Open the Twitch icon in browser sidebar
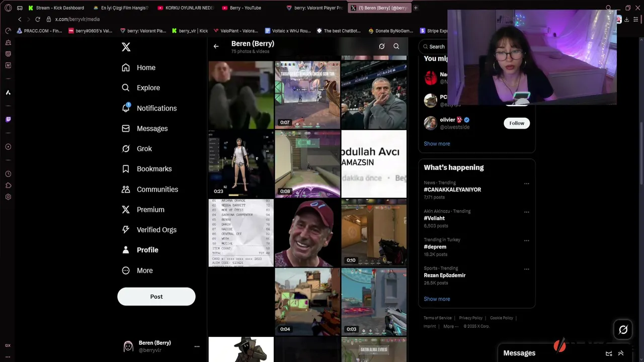Viewport: 644px width, 362px height. (x=8, y=120)
